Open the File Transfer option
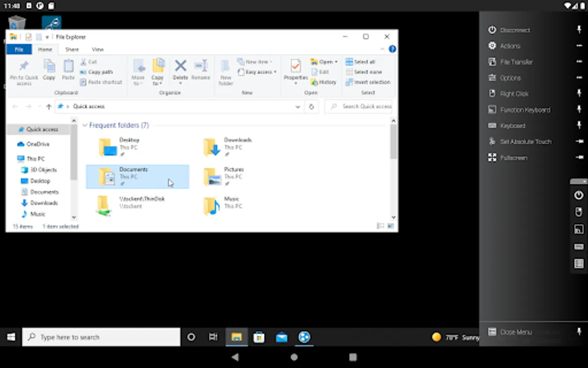Viewport: 588px width, 368px height. (516, 62)
